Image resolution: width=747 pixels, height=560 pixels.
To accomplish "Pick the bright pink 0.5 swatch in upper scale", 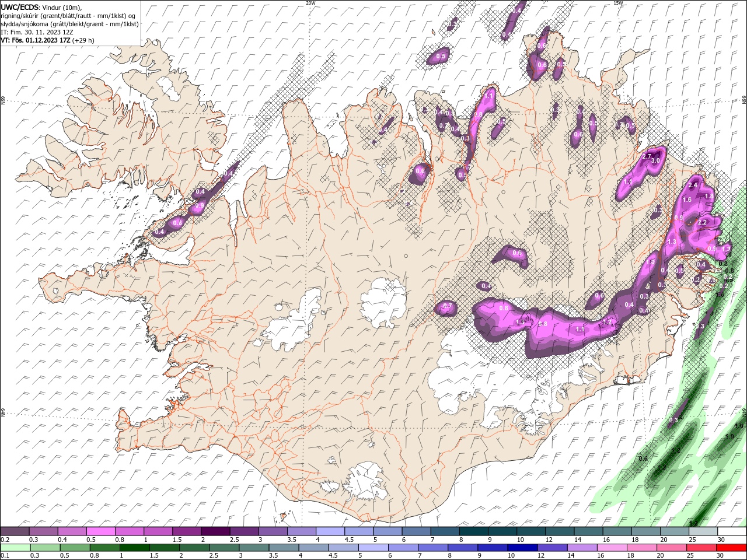I will click(x=100, y=531).
